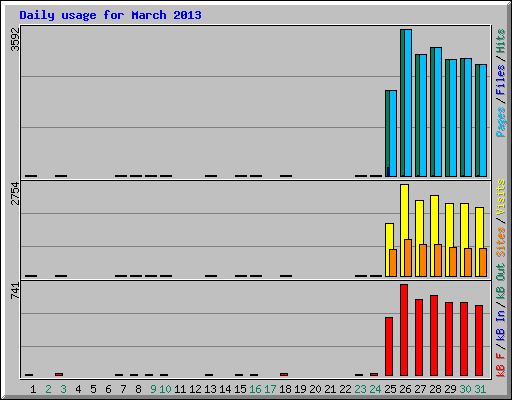The image size is (512, 400).
Task: Click day label 12 on the x-axis
Action: coord(195,389)
